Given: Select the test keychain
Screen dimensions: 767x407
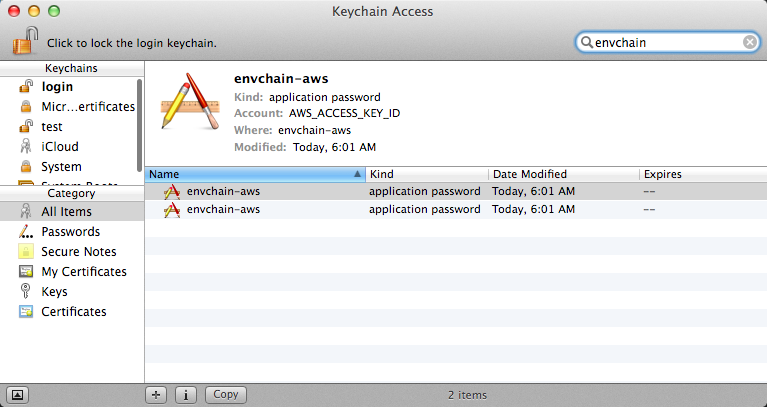Looking at the screenshot, I should pos(51,127).
